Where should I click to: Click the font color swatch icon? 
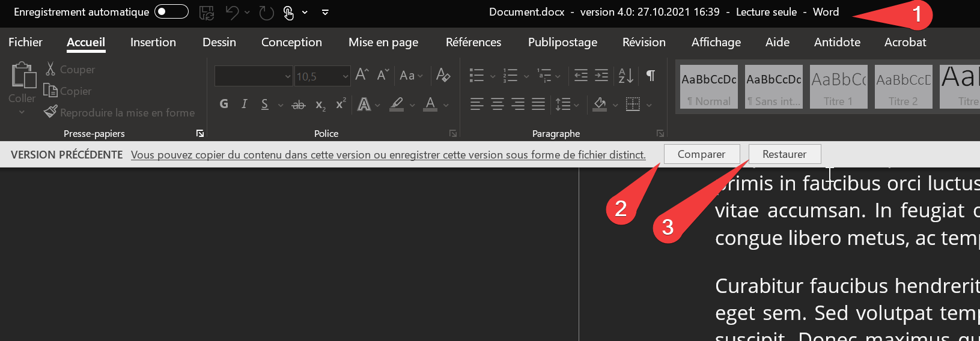click(430, 104)
